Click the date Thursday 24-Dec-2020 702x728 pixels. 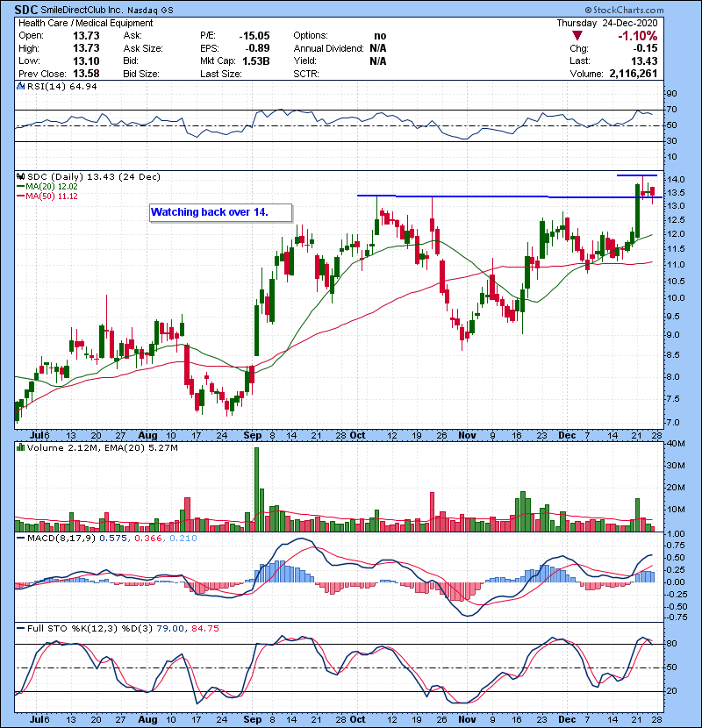607,23
